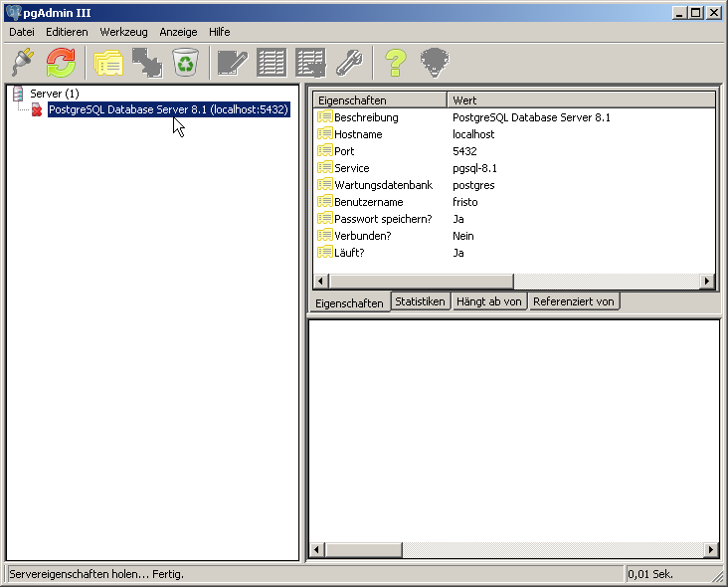728x587 pixels.
Task: Open the Editieren menu
Action: pyautogui.click(x=67, y=32)
